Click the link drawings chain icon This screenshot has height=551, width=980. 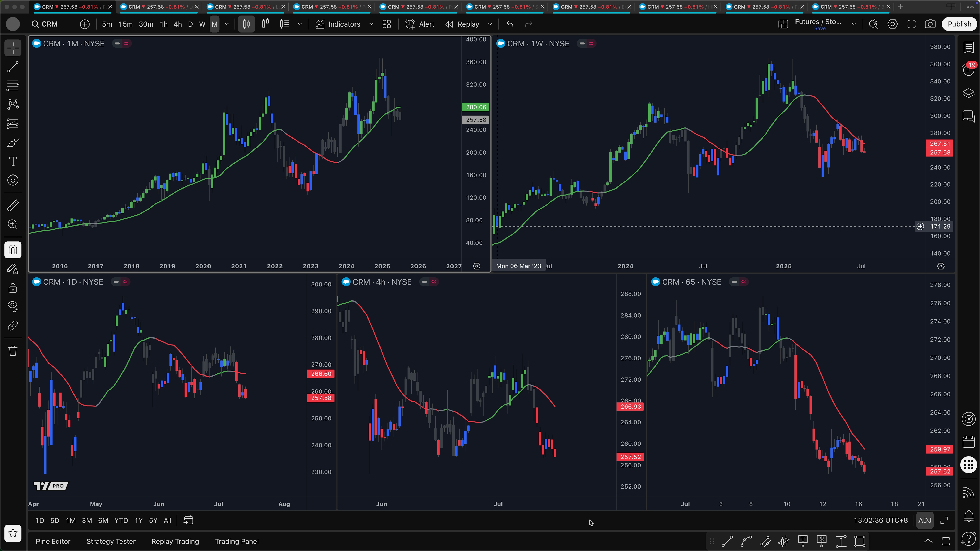13,325
